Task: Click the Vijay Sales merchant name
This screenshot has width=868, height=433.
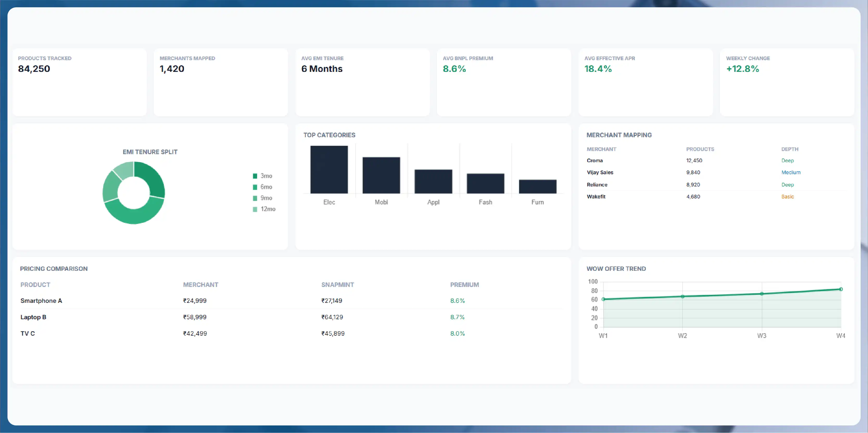Action: point(600,173)
